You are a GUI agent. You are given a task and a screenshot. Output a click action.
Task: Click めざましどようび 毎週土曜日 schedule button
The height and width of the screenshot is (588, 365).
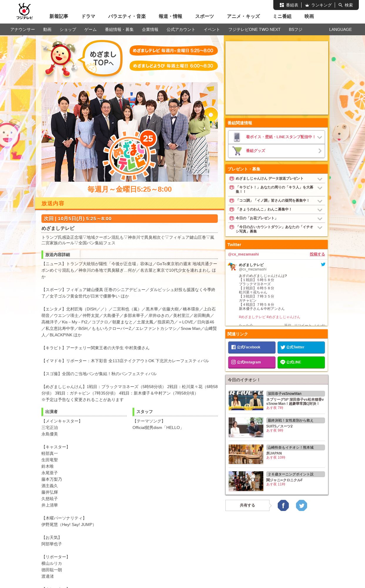pyautogui.click(x=173, y=66)
